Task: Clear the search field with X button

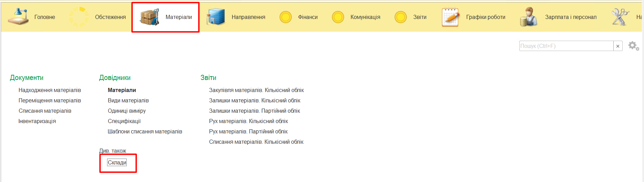Action: [x=618, y=46]
